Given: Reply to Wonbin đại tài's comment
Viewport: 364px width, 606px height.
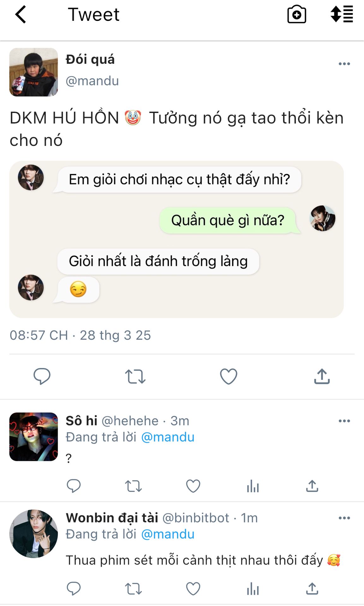Looking at the screenshot, I should 74,589.
